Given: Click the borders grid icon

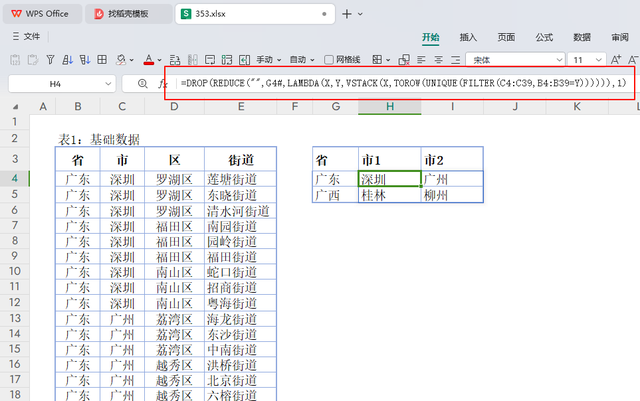Looking at the screenshot, I should 378,60.
